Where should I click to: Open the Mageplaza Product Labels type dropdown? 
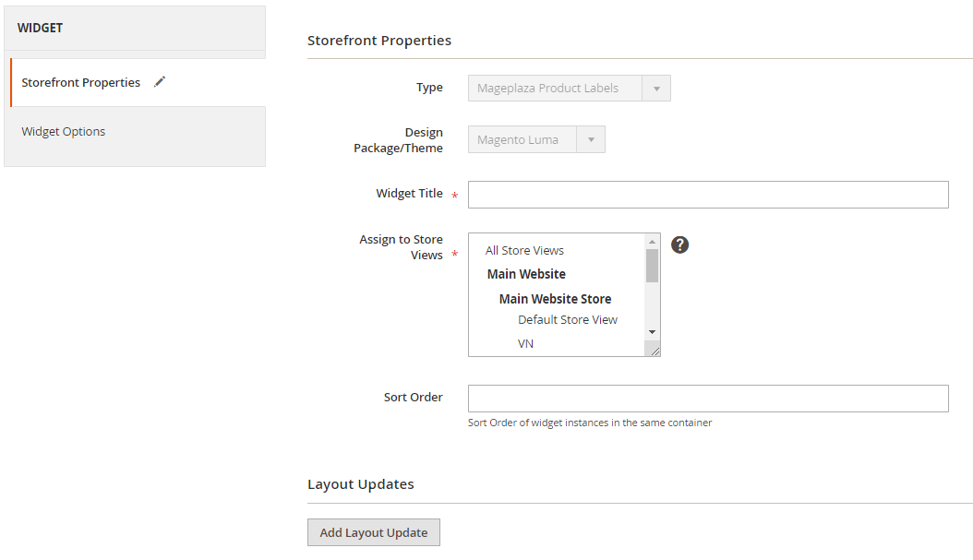569,89
